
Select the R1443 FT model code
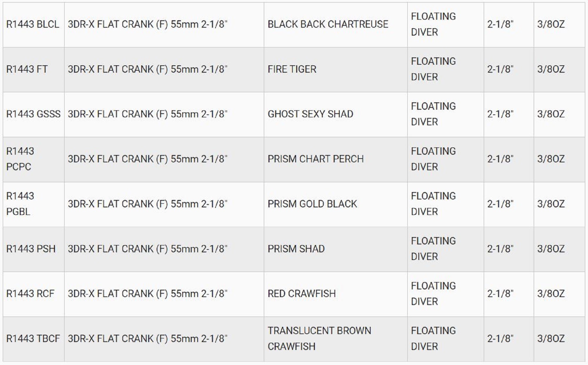[27, 69]
